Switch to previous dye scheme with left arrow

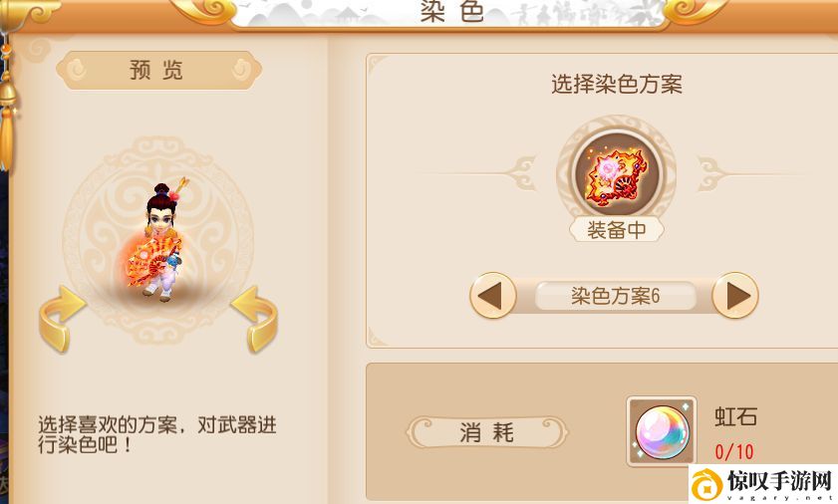tap(493, 296)
